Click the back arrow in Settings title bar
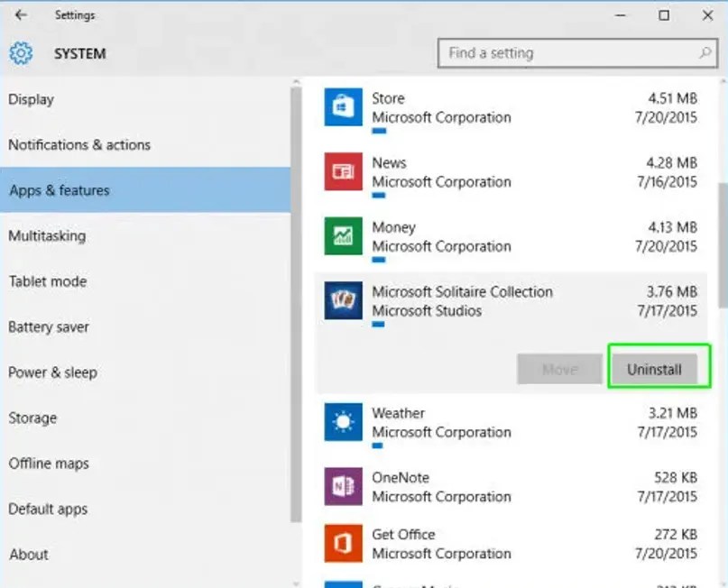 click(21, 15)
